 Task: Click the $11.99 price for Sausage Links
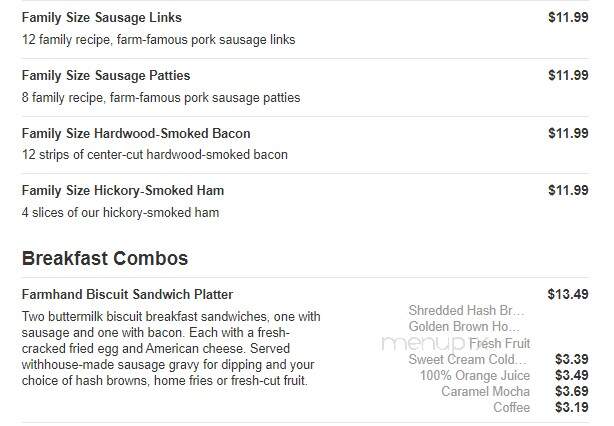[568, 17]
